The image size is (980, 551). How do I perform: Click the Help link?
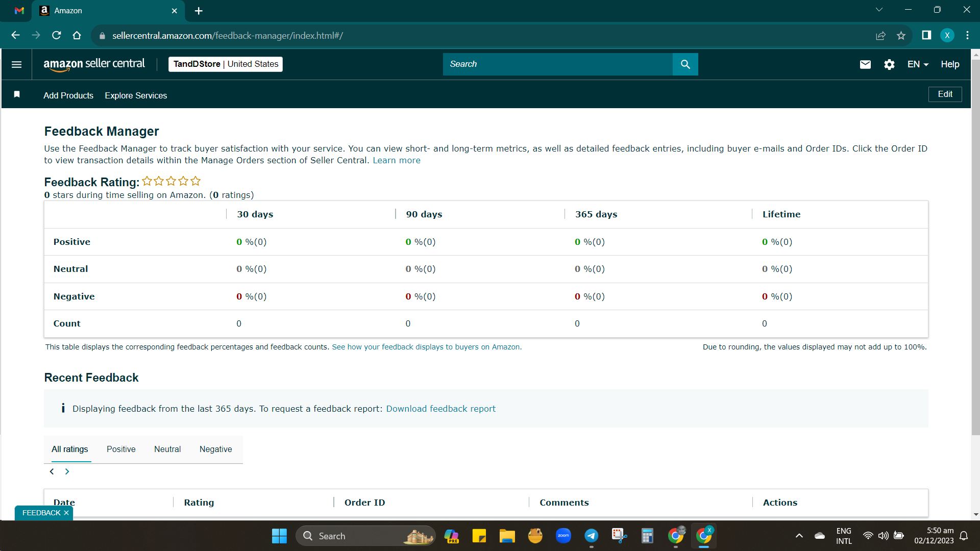950,64
